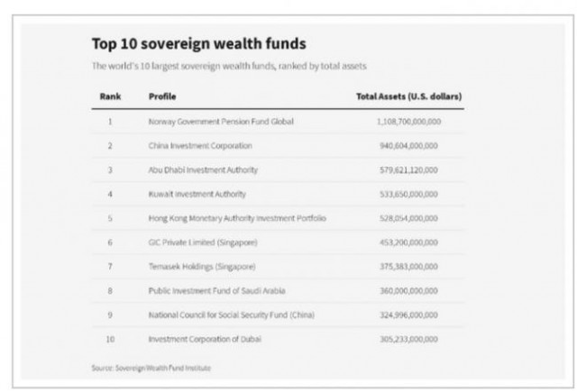Click Abu Dhabi Investment Authority
The image size is (577, 392).
point(203,169)
